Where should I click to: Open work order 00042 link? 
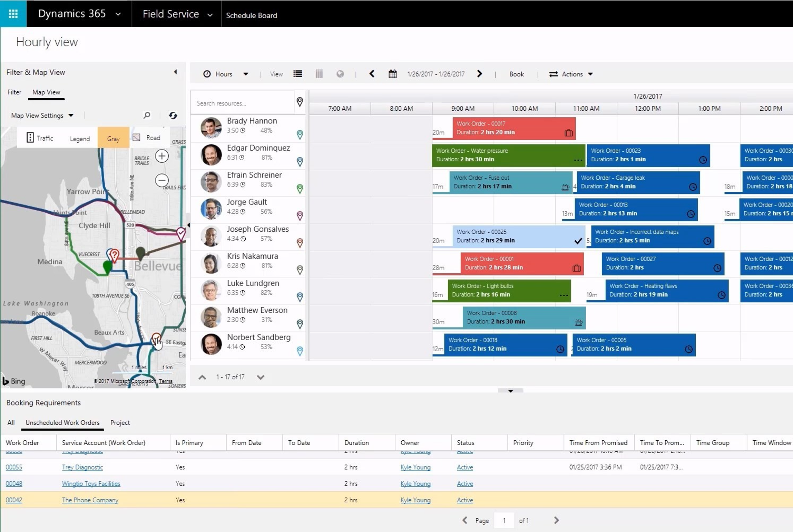[14, 500]
